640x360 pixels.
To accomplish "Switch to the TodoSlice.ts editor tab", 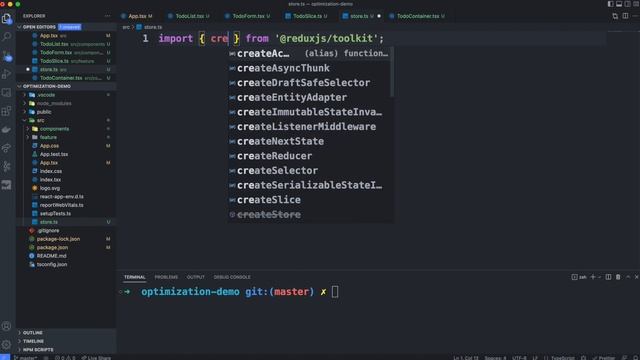I will [307, 16].
